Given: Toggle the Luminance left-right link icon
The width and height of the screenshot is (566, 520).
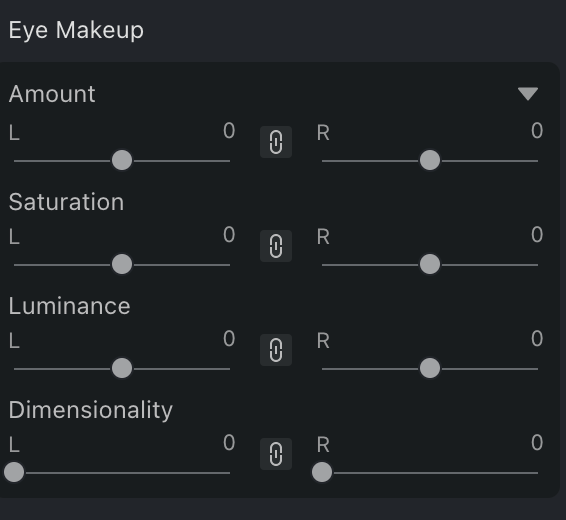Looking at the screenshot, I should [276, 350].
